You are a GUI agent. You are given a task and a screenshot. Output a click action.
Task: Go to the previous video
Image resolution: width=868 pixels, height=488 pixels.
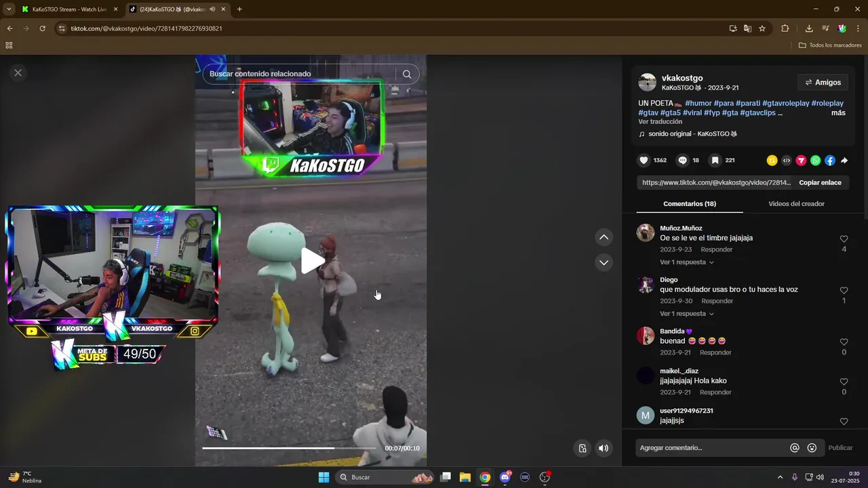click(x=604, y=237)
